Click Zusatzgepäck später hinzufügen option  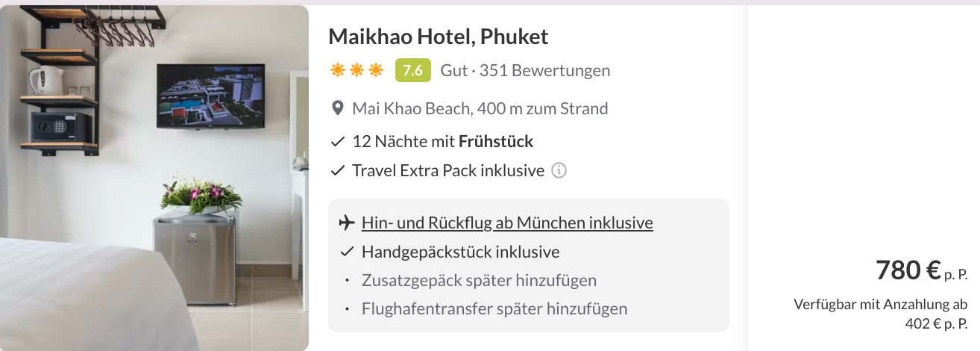(x=479, y=280)
